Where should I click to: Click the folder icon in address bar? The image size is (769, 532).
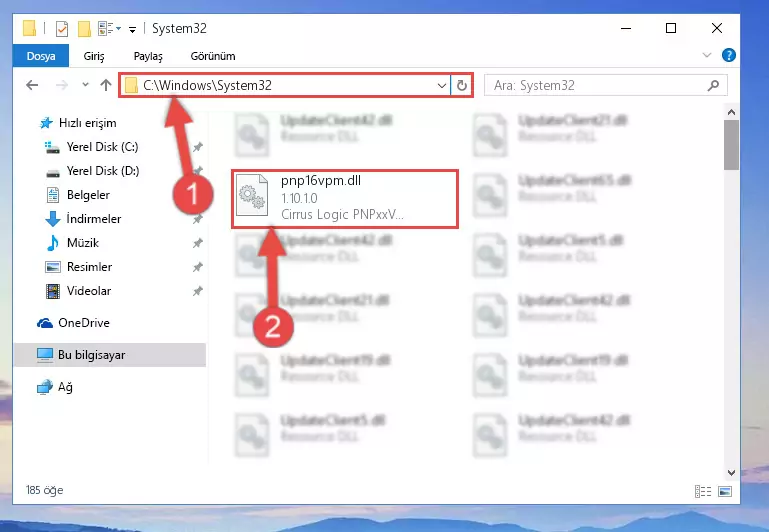click(131, 85)
